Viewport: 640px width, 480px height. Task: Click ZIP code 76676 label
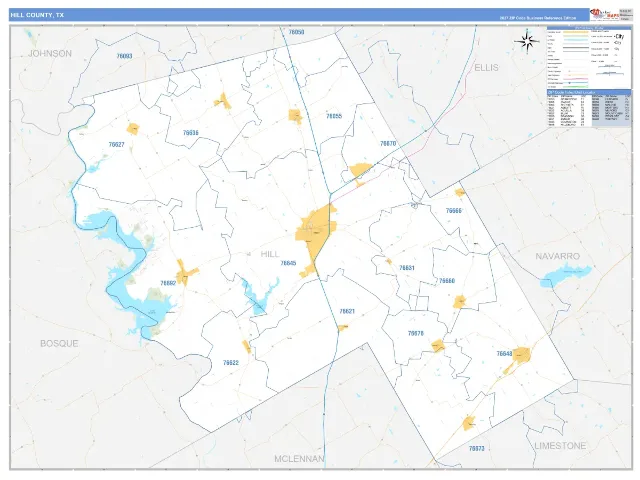[x=416, y=333]
